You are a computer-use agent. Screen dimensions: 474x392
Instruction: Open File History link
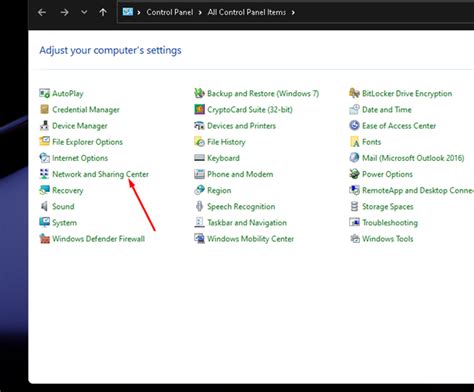226,142
